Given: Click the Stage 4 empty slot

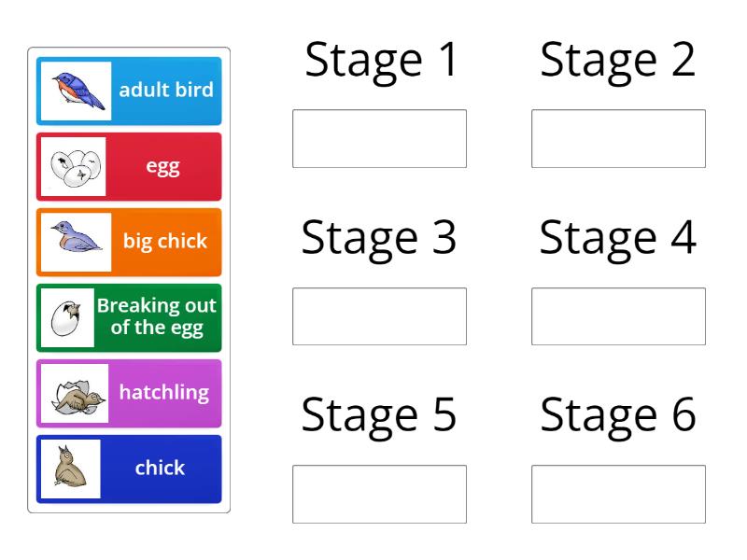Looking at the screenshot, I should (x=618, y=315).
